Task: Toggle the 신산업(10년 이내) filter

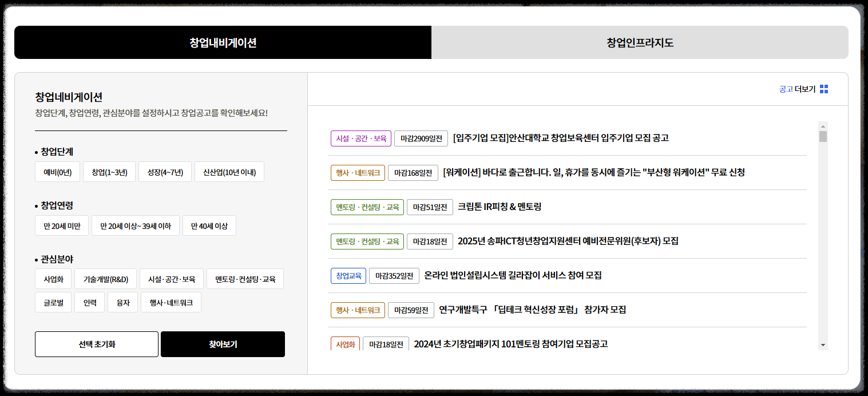Action: [x=229, y=171]
